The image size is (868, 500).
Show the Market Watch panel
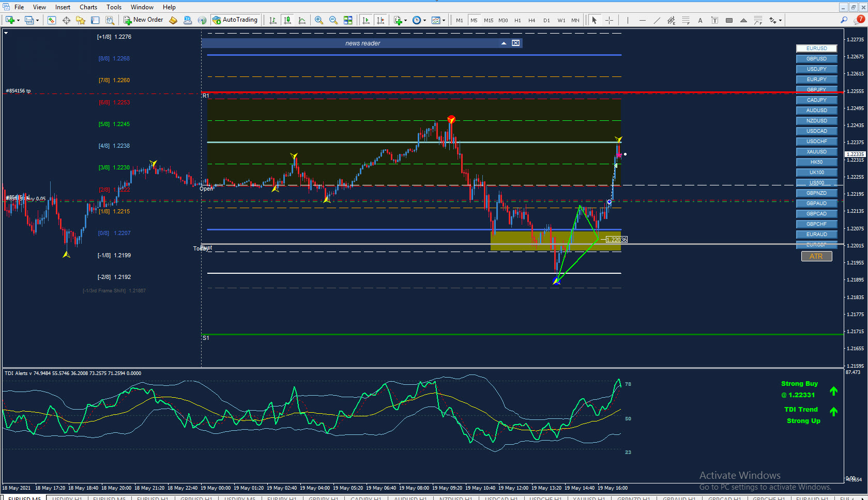point(52,20)
